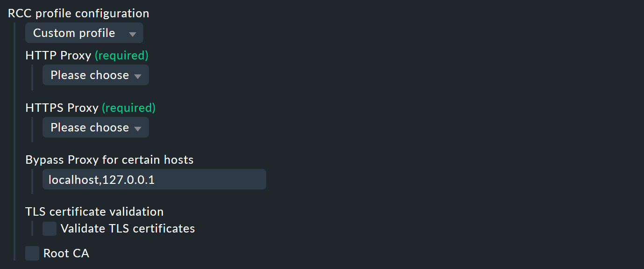Click the green required text beside HTTP Proxy

click(x=121, y=56)
